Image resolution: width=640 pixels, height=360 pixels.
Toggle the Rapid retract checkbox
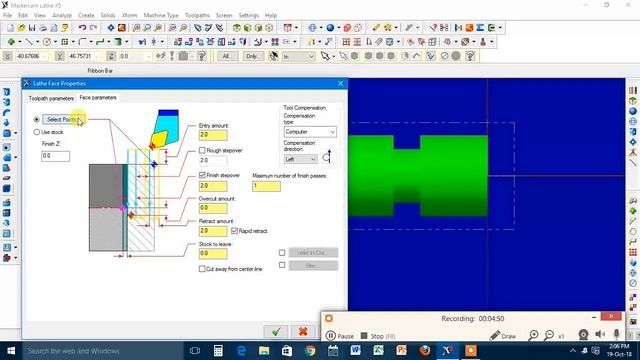click(x=234, y=231)
